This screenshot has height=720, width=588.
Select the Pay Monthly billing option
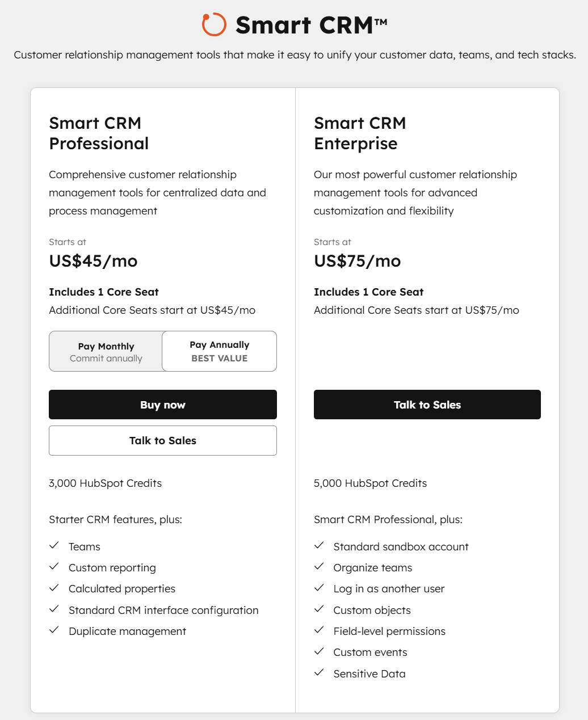coord(106,352)
